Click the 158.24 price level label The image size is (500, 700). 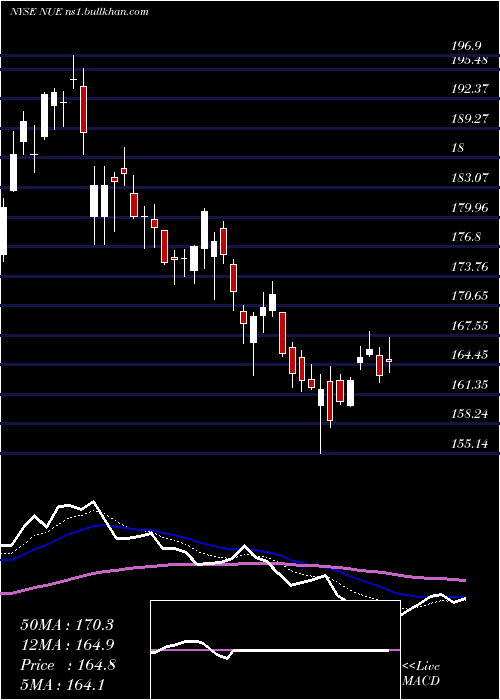coord(470,414)
